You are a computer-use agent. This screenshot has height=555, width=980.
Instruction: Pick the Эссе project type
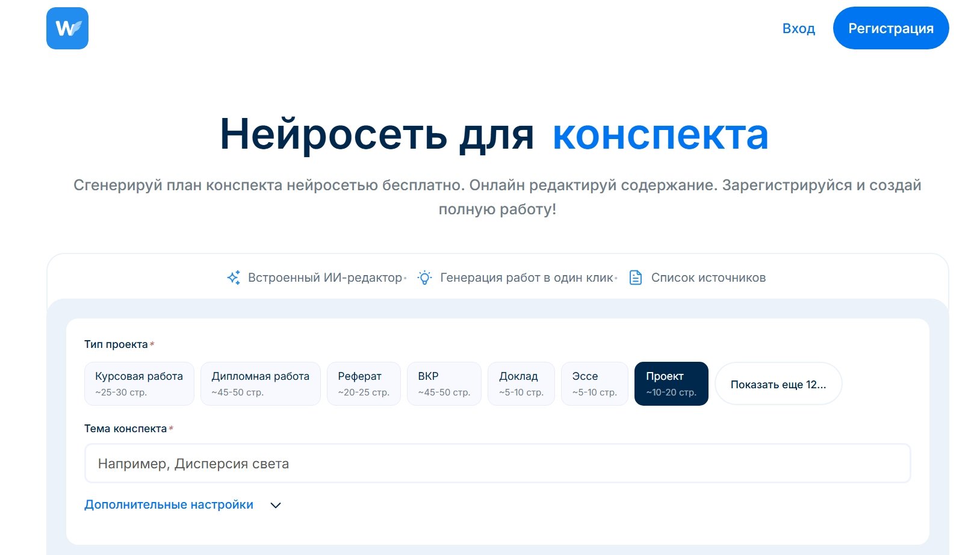click(595, 383)
